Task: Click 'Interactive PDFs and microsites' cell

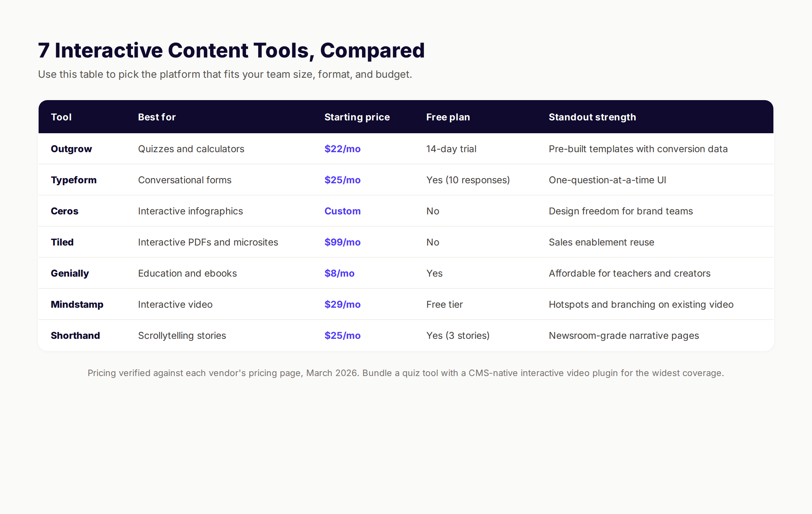Action: pyautogui.click(x=208, y=242)
